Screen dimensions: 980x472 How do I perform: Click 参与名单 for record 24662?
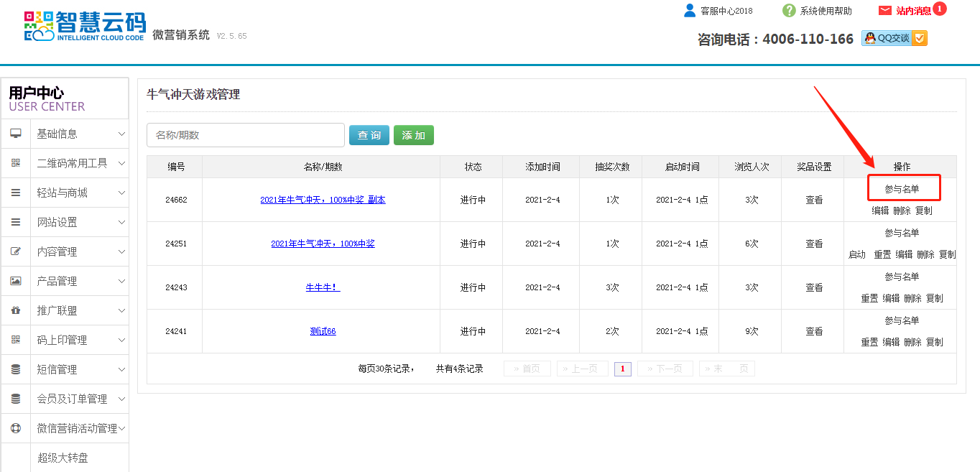(x=902, y=189)
